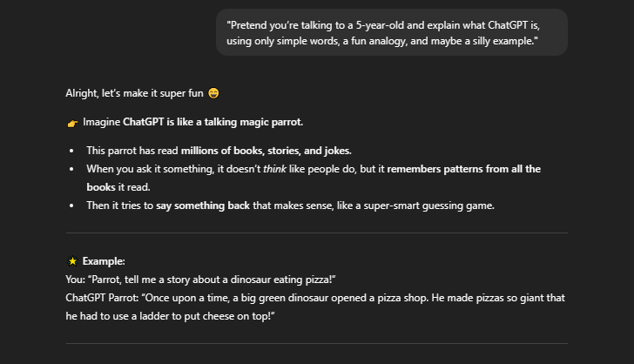
Task: Click the italic word 'think'
Action: [274, 169]
